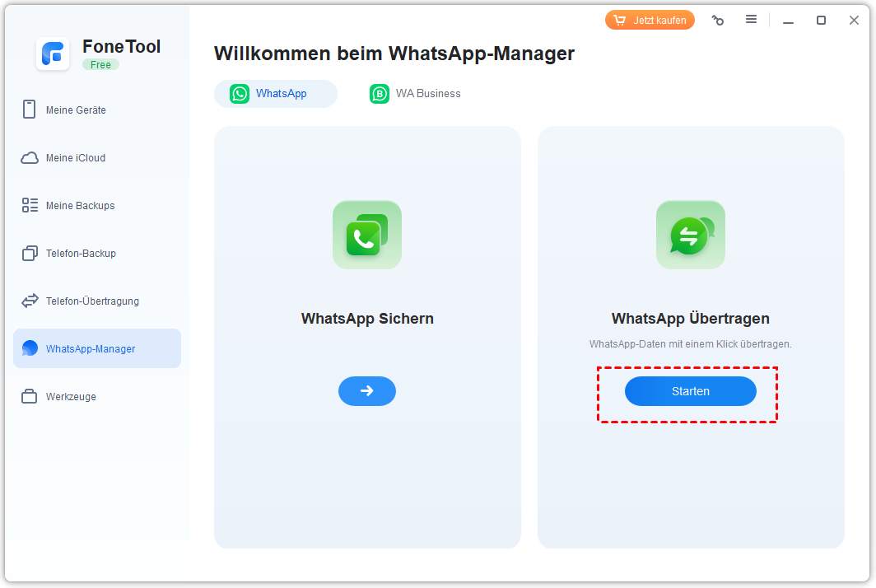Switch to the WhatsApp tab
The height and width of the screenshot is (588, 876).
(275, 94)
